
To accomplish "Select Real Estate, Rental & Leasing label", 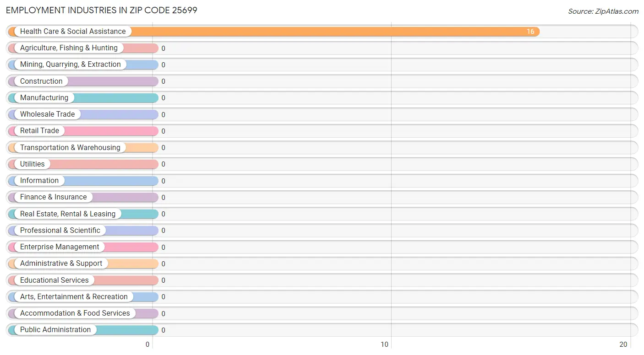I will point(68,214).
